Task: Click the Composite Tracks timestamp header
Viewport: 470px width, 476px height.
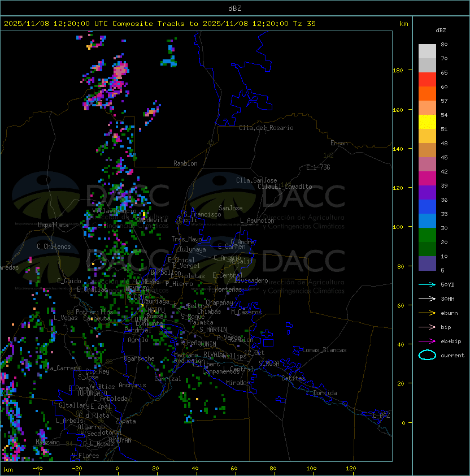Action: (160, 23)
